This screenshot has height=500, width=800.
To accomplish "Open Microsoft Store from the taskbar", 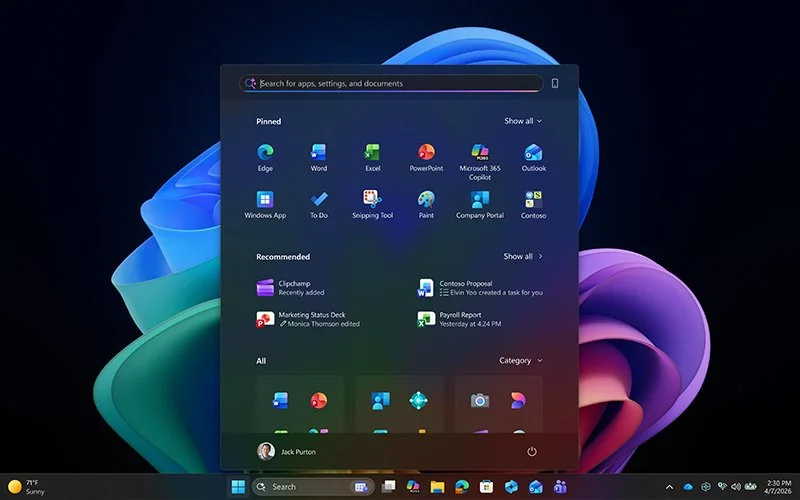I will (486, 487).
